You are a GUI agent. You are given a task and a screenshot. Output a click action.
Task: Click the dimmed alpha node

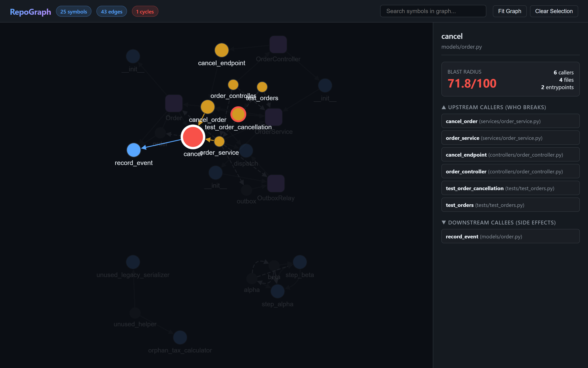(x=252, y=279)
